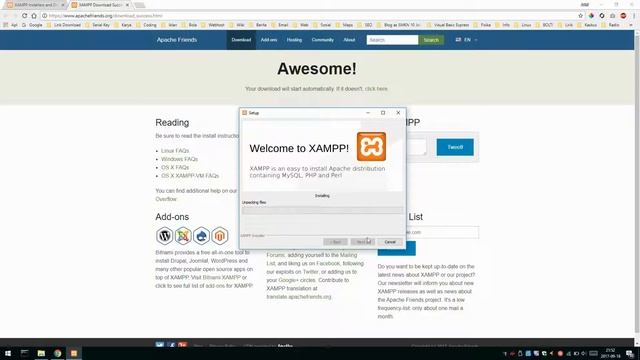Viewport: 640px width, 360px height.
Task: Click the unpacking files progress bar
Action: coord(322,210)
